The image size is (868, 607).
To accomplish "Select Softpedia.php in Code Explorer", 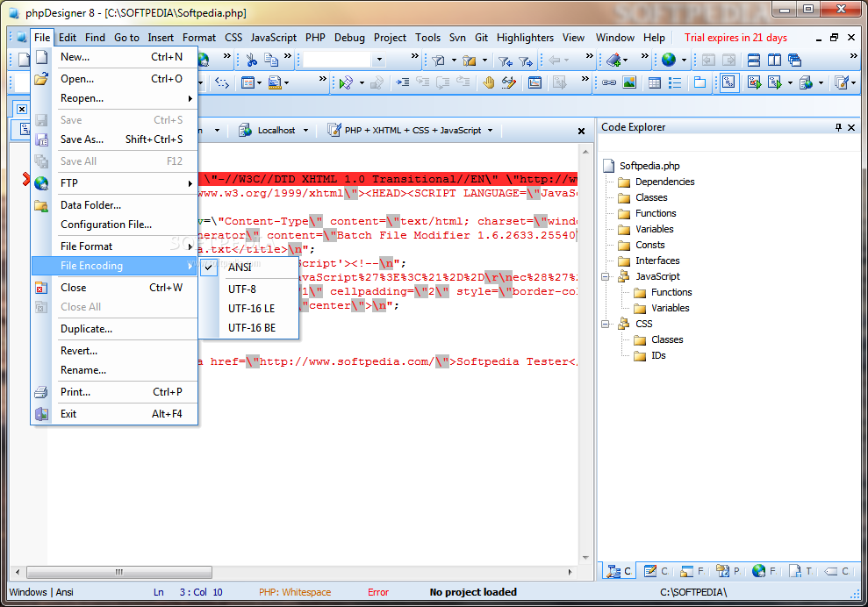I will pyautogui.click(x=649, y=166).
